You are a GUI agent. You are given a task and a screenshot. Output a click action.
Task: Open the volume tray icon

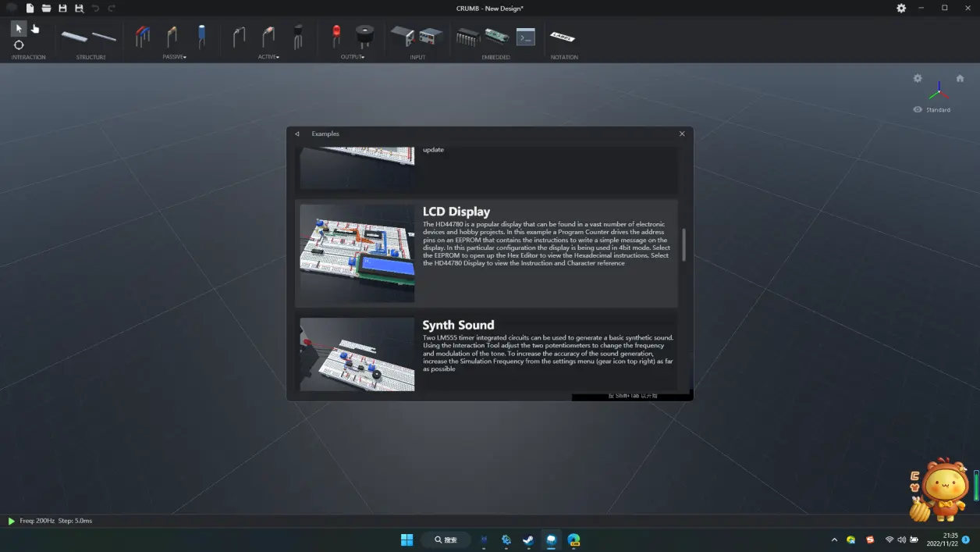click(902, 540)
